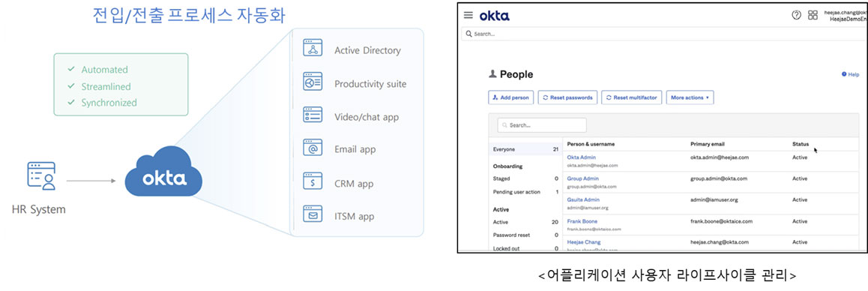Image resolution: width=868 pixels, height=291 pixels.
Task: Click the Active Directory icon
Action: coord(313,48)
